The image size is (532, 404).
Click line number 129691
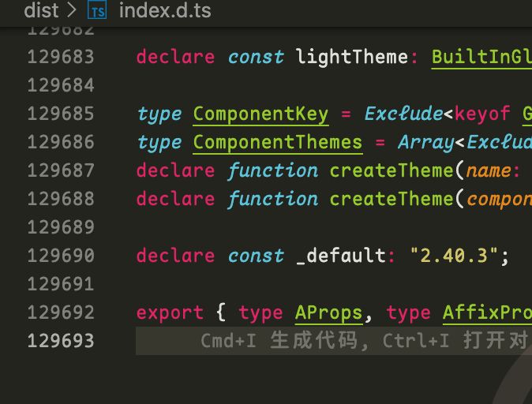61,284
